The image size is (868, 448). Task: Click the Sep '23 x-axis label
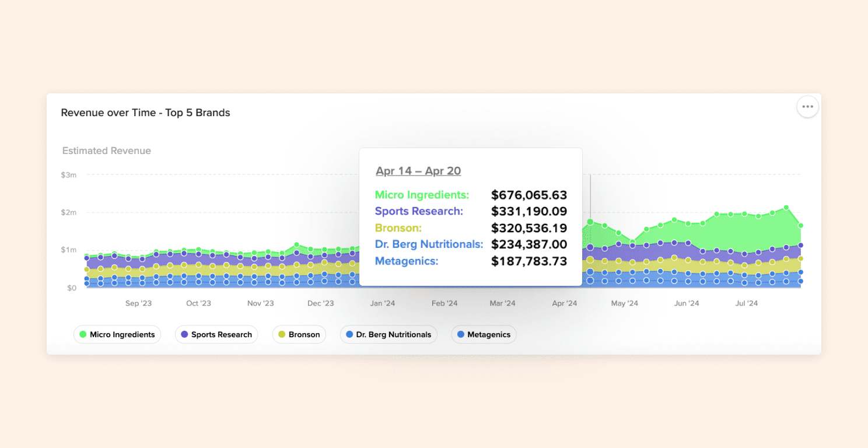tap(139, 303)
